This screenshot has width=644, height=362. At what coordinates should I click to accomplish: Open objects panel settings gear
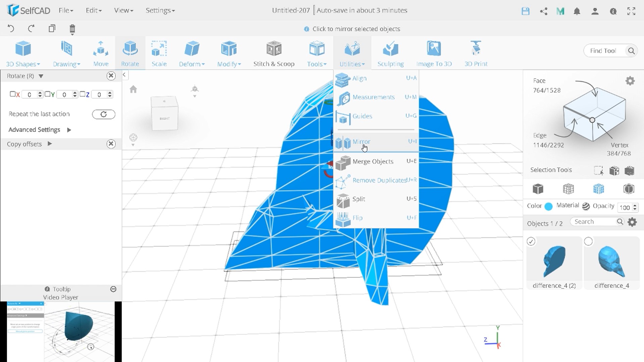click(x=632, y=222)
